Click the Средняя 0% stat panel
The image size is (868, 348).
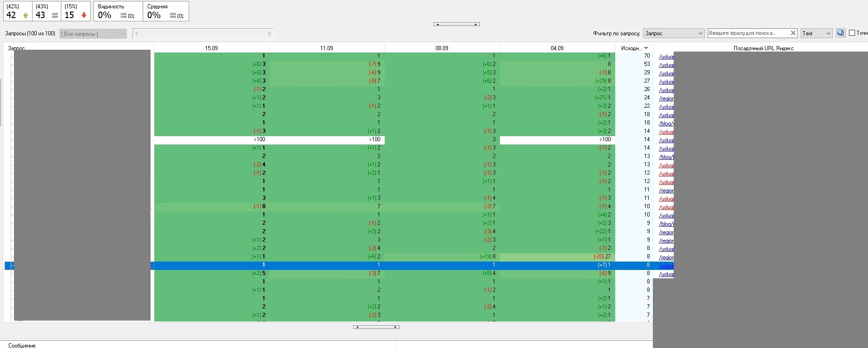(x=165, y=11)
